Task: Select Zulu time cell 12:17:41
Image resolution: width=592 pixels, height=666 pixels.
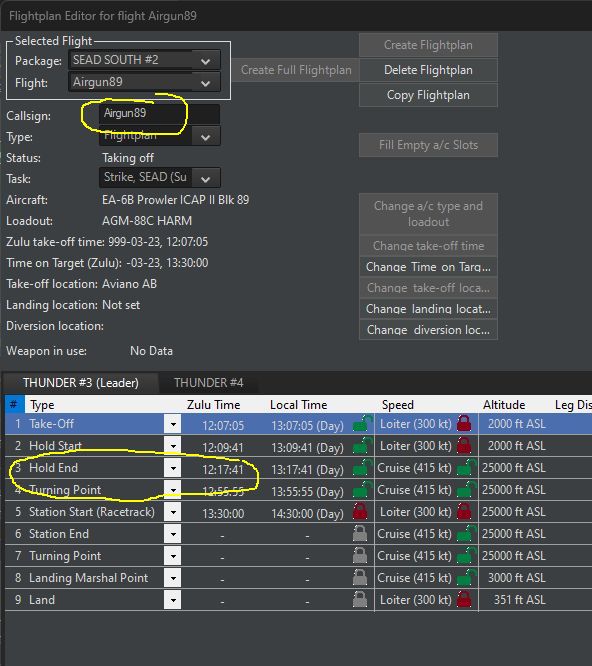Action: click(x=223, y=469)
